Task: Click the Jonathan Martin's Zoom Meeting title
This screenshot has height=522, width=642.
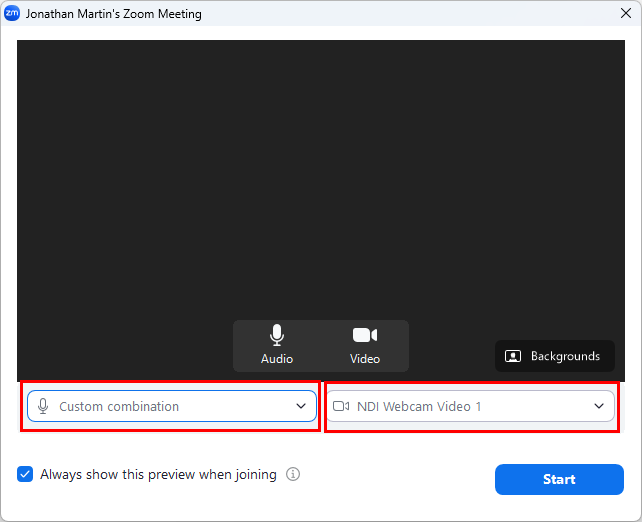Action: point(113,14)
